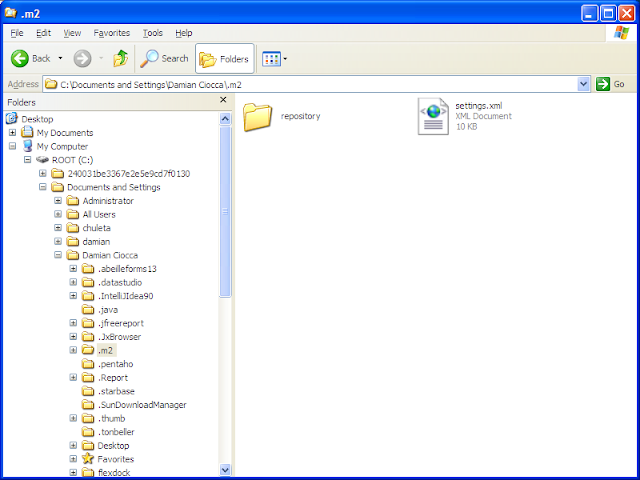
Task: Select the .SunDownloadManager folder icon
Action: point(88,404)
